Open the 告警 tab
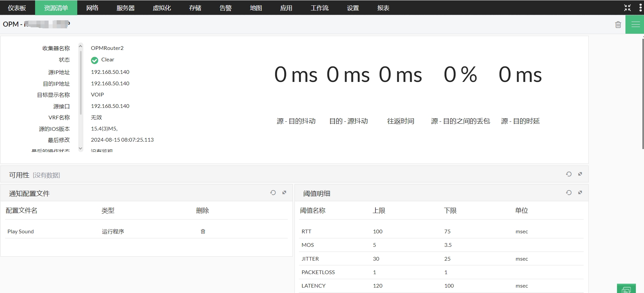Screen dimensions: 644x293 (225, 8)
